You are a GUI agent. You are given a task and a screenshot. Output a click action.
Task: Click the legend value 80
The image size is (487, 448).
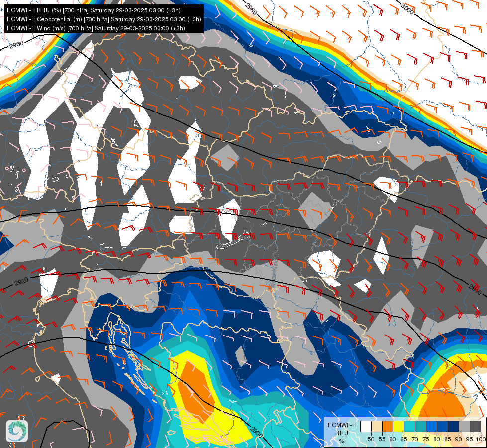click(437, 439)
